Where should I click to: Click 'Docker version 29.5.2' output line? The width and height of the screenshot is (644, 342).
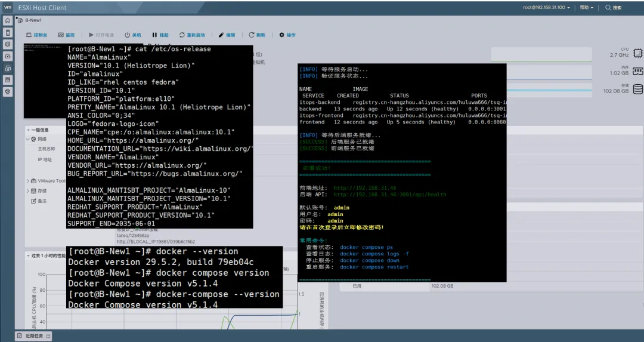click(161, 262)
